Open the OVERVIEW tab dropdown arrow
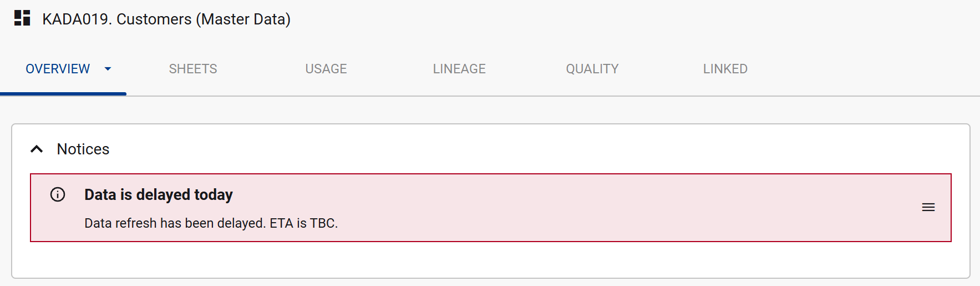 click(x=108, y=69)
